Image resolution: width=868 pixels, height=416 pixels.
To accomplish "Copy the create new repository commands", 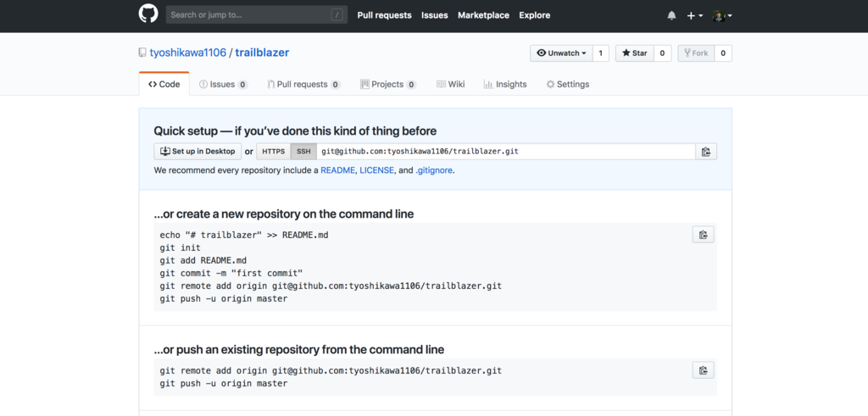I will [x=703, y=235].
